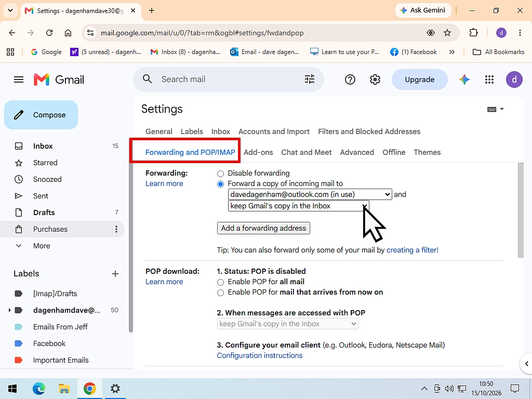The width and height of the screenshot is (532, 399).
Task: Enable POP for all mail
Action: pos(220,282)
